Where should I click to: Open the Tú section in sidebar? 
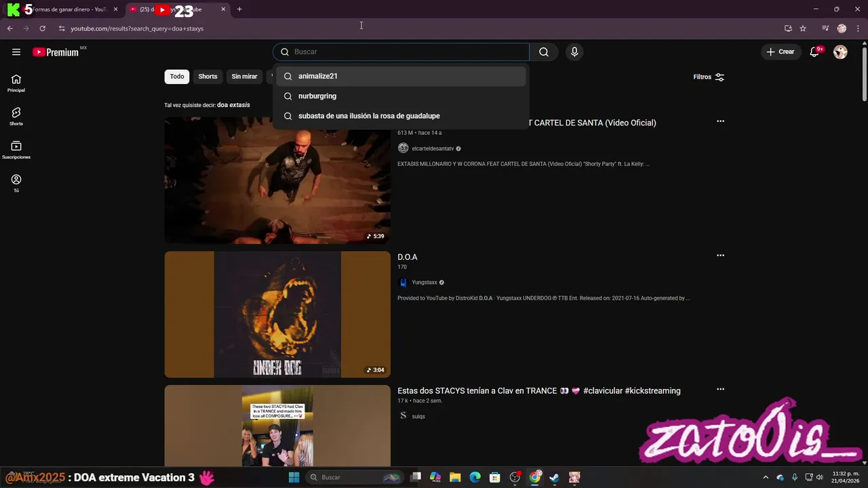tap(16, 183)
